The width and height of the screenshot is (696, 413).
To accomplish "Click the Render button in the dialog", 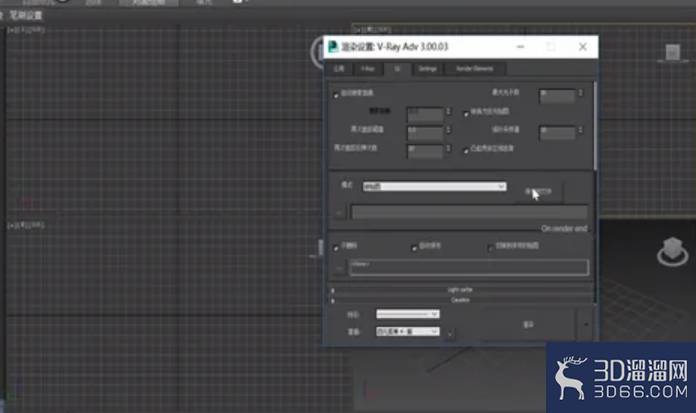I will pos(528,325).
